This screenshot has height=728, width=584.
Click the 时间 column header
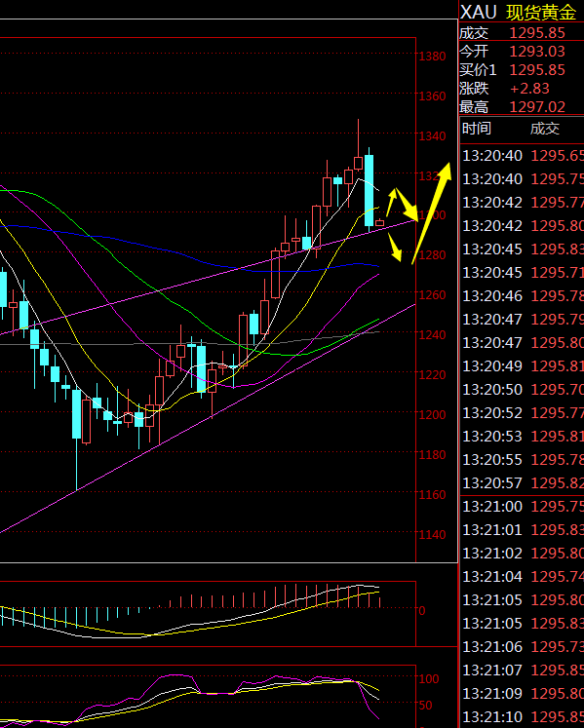[x=476, y=128]
